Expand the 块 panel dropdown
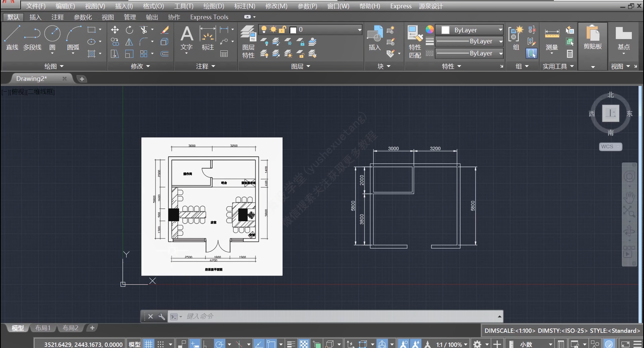This screenshot has height=348, width=644. (384, 66)
